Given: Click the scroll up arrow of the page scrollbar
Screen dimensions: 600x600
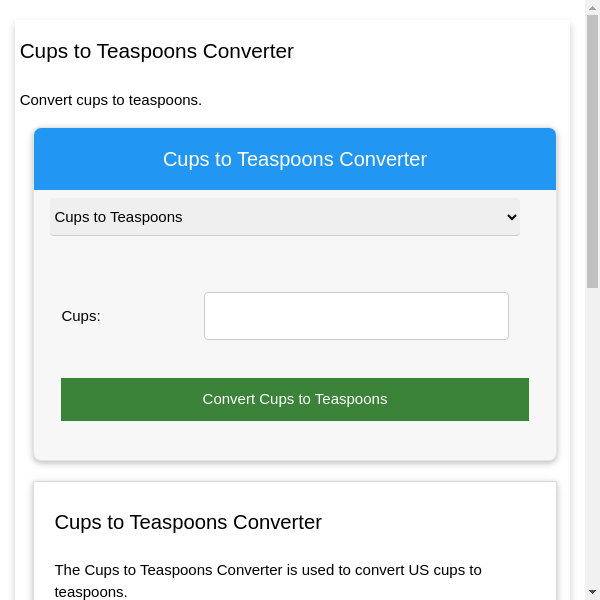Looking at the screenshot, I should point(592,8).
